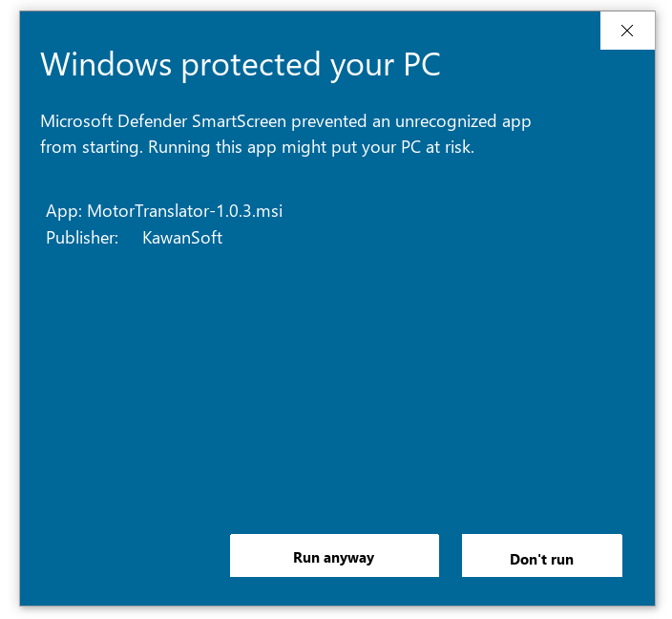Click the Run anyway button
672x619 pixels.
[x=334, y=555]
